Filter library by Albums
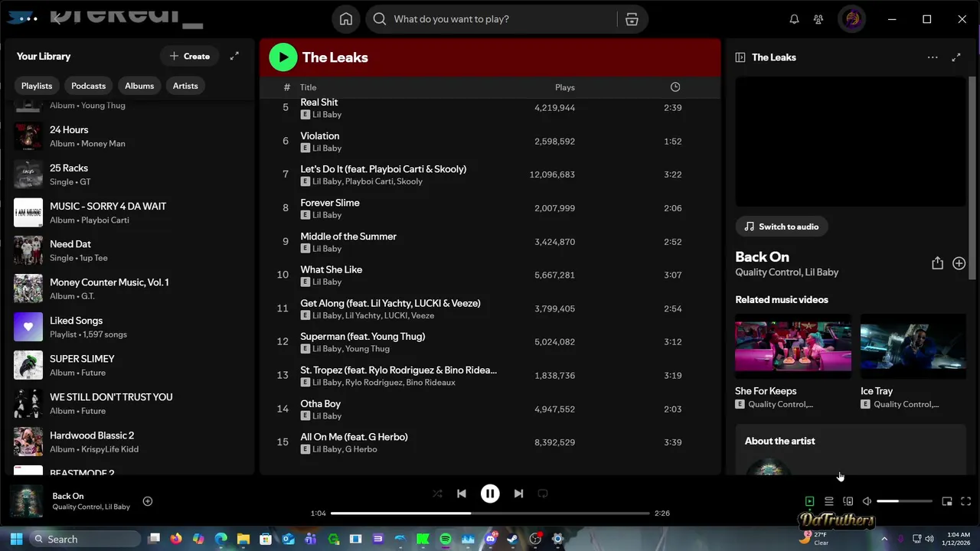 pos(139,86)
